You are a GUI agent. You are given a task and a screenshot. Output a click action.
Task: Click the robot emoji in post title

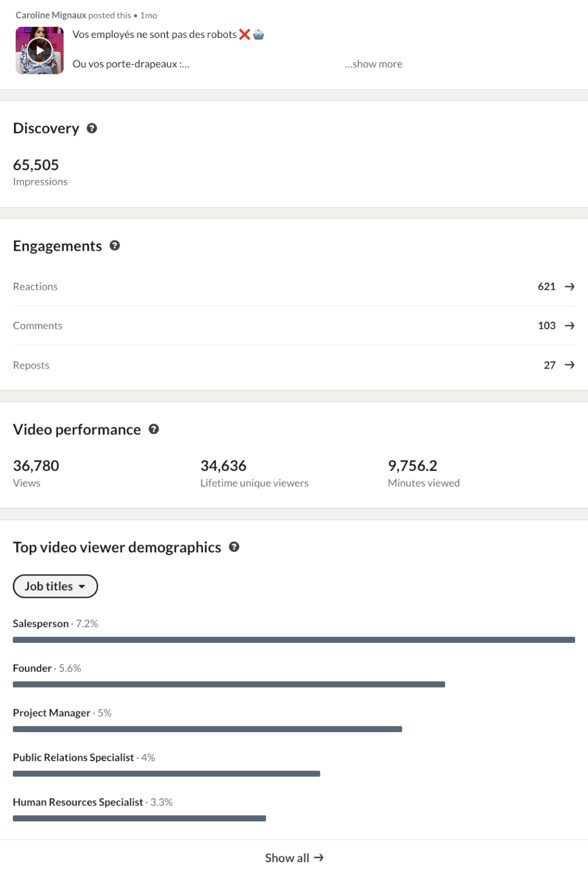tap(258, 34)
